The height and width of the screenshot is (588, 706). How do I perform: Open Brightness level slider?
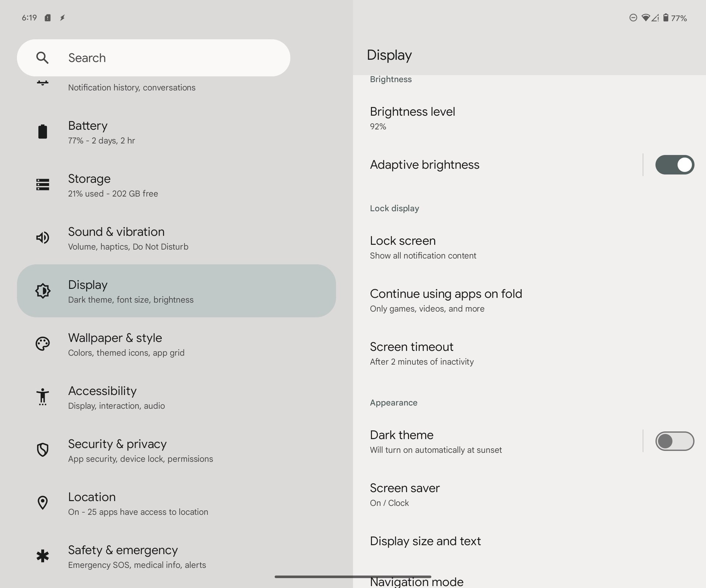point(412,118)
